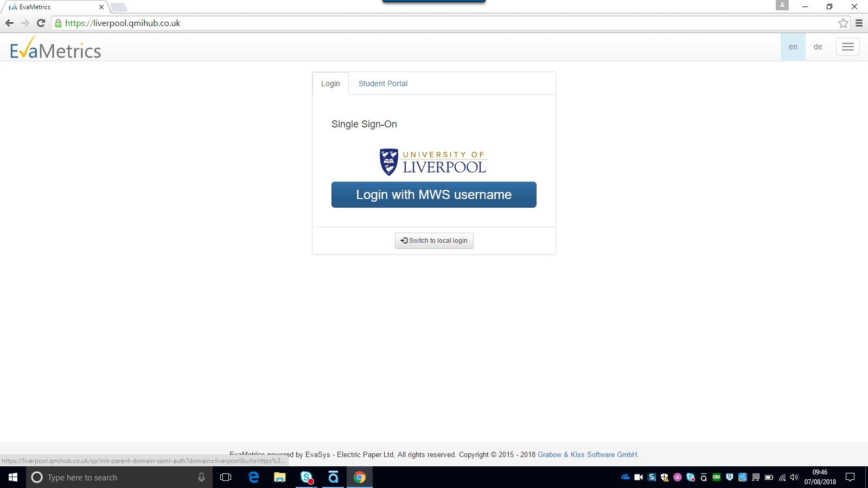
Task: Switch language to English (en)
Action: pyautogui.click(x=793, y=47)
